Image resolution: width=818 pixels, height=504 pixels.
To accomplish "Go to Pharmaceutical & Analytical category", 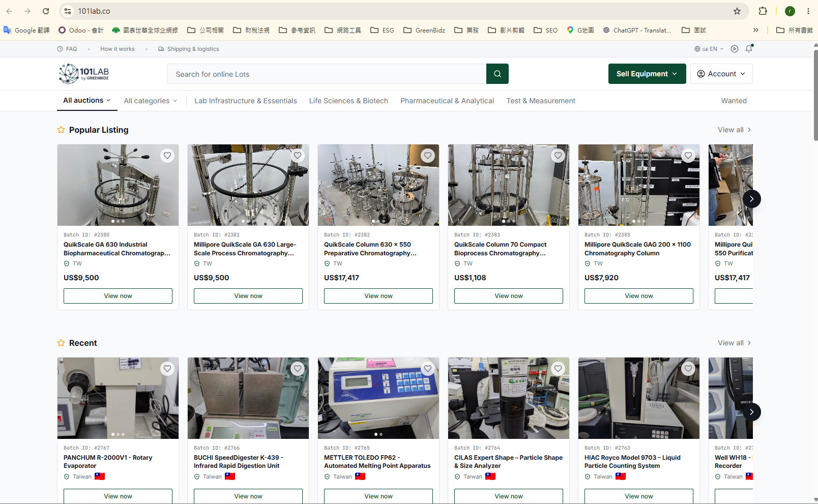I will 447,101.
